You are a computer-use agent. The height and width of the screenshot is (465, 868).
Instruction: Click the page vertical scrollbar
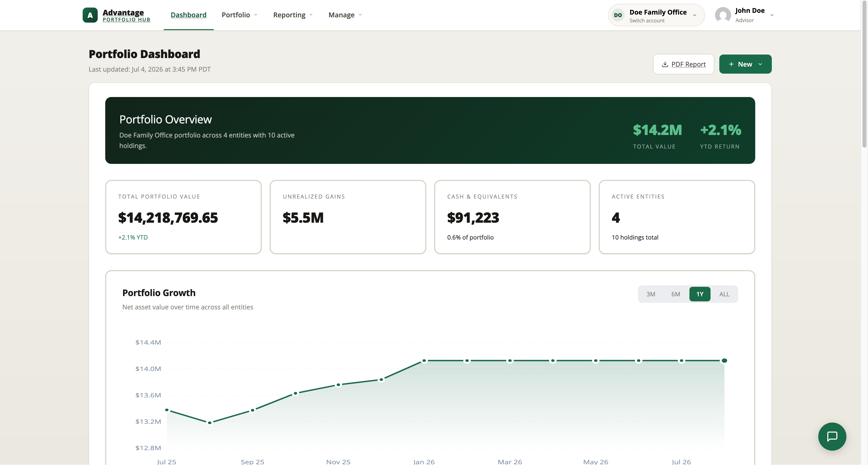click(864, 74)
